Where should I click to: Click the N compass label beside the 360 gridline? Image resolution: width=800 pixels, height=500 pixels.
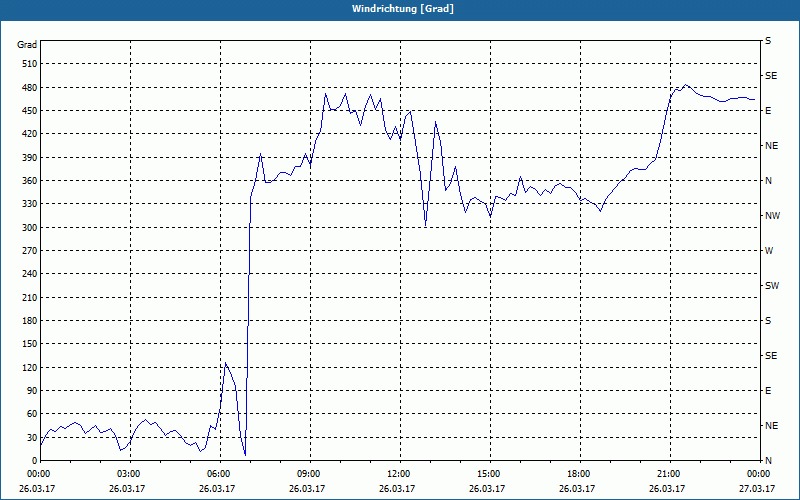click(x=769, y=181)
